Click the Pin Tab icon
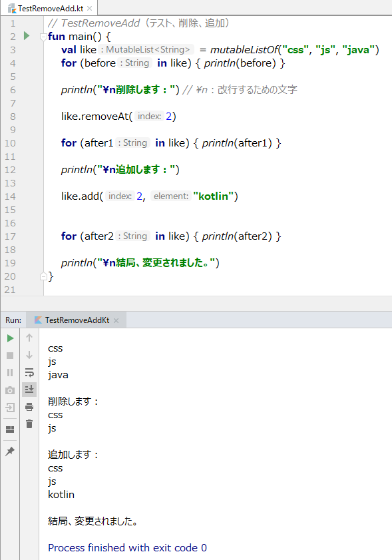392x560 pixels. click(11, 451)
